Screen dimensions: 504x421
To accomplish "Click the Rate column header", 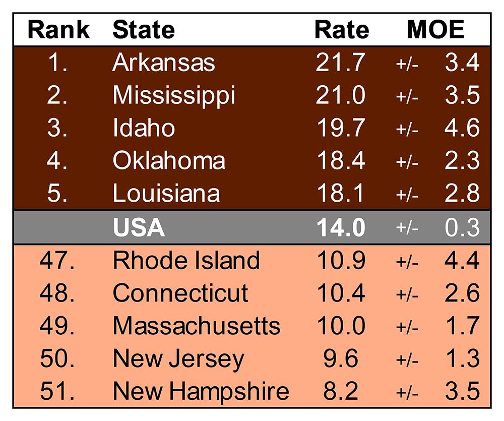I will [x=341, y=30].
